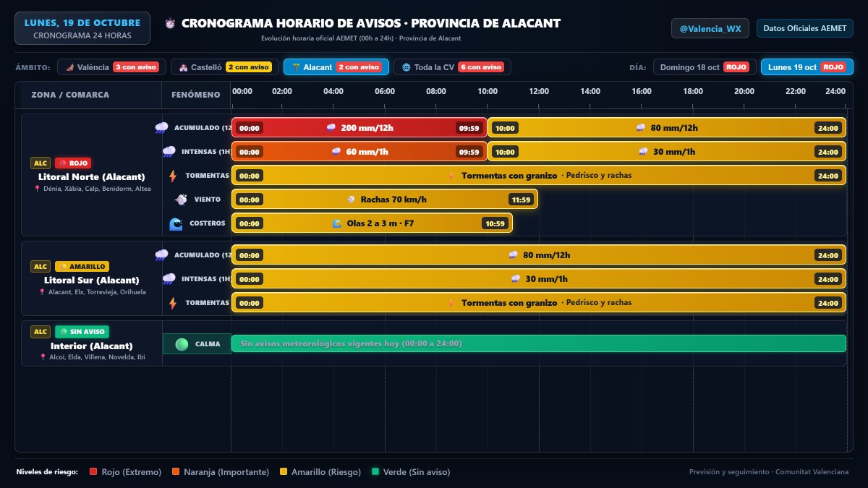Click the ALC tag above Litoral Sur
Screen dimensions: 868x488
41,266
